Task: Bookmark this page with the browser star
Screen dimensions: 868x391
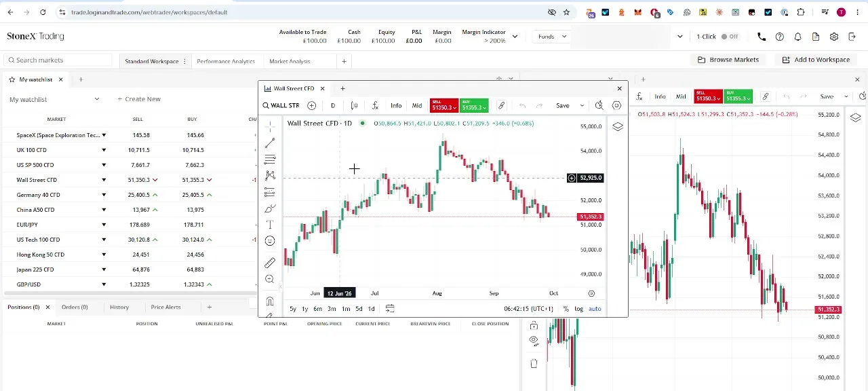Action: pyautogui.click(x=567, y=12)
